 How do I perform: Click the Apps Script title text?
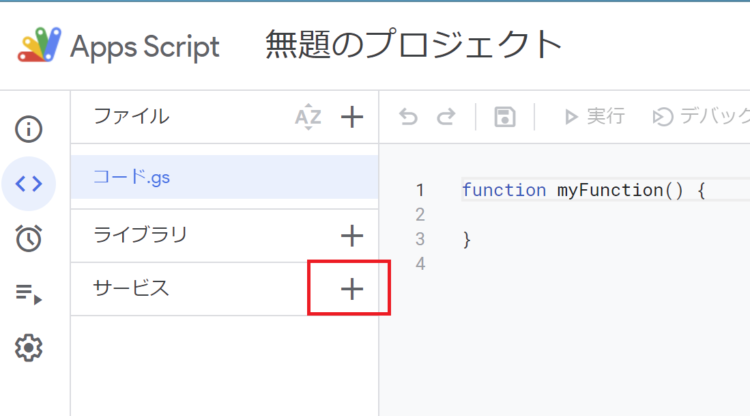coord(145,47)
